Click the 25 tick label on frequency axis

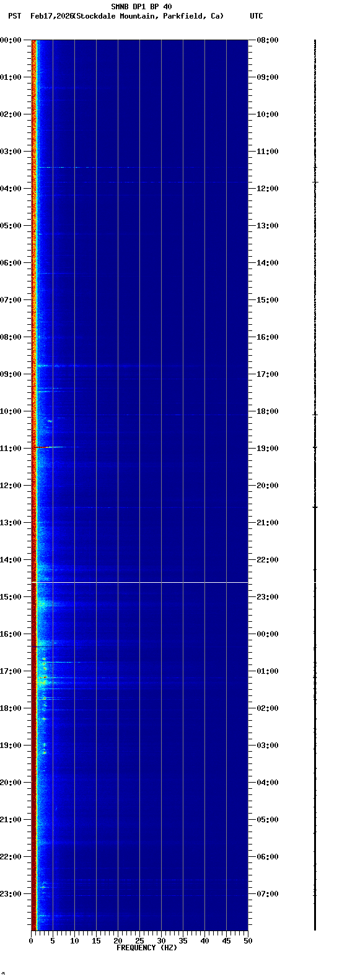[139, 941]
